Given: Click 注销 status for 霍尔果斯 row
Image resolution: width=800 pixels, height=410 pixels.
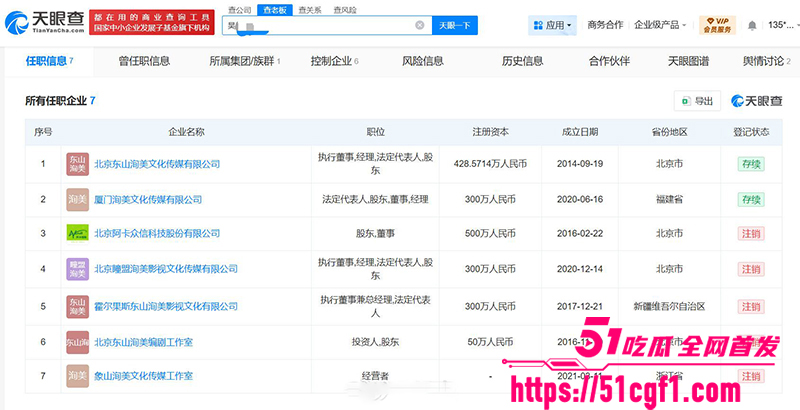Looking at the screenshot, I should pos(751,306).
